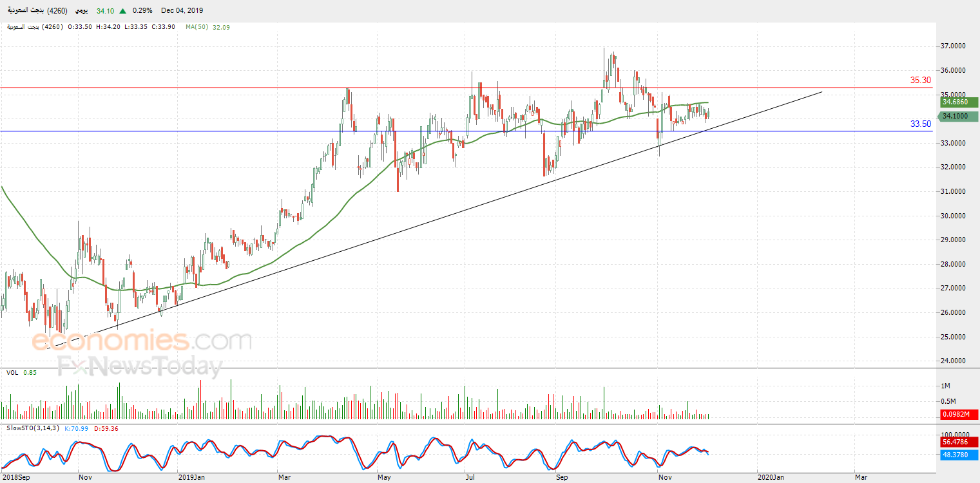Click the green 34.6860 price tag
Viewport: 980px width, 483px height.
point(959,102)
